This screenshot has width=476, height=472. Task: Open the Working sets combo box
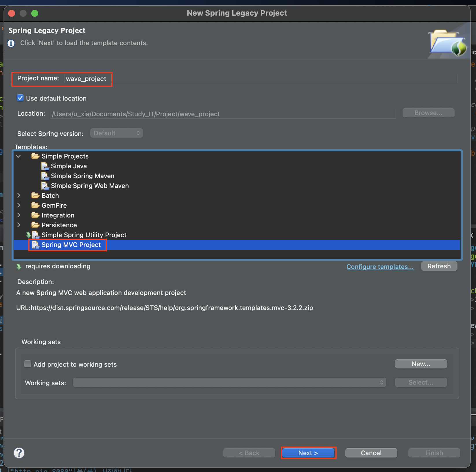click(x=230, y=382)
